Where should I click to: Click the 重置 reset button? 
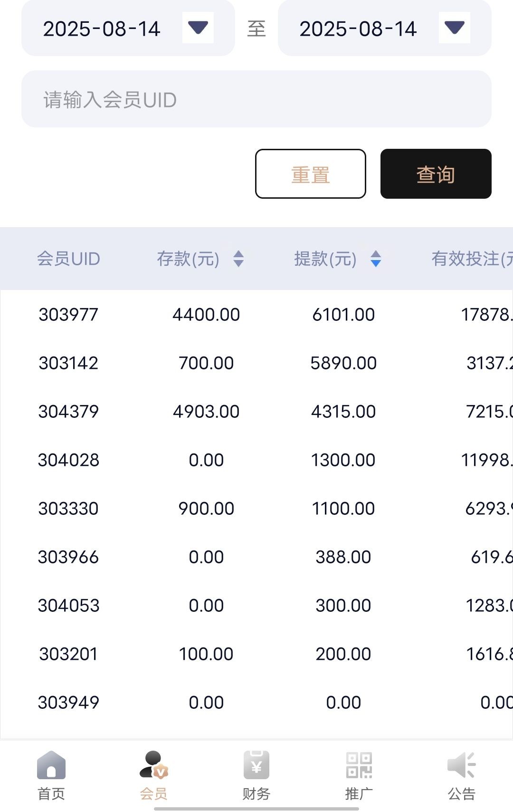311,174
